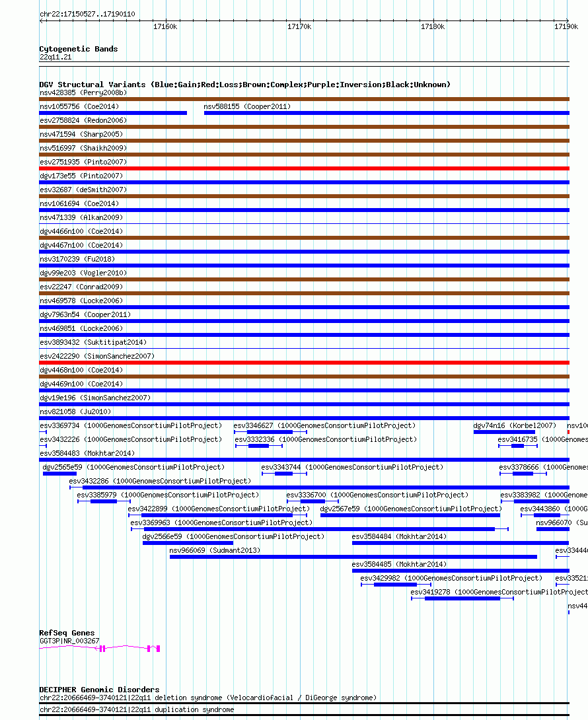The image size is (588, 720).
Task: Click the 22q11 deletion syndrome entry
Action: tap(208, 698)
